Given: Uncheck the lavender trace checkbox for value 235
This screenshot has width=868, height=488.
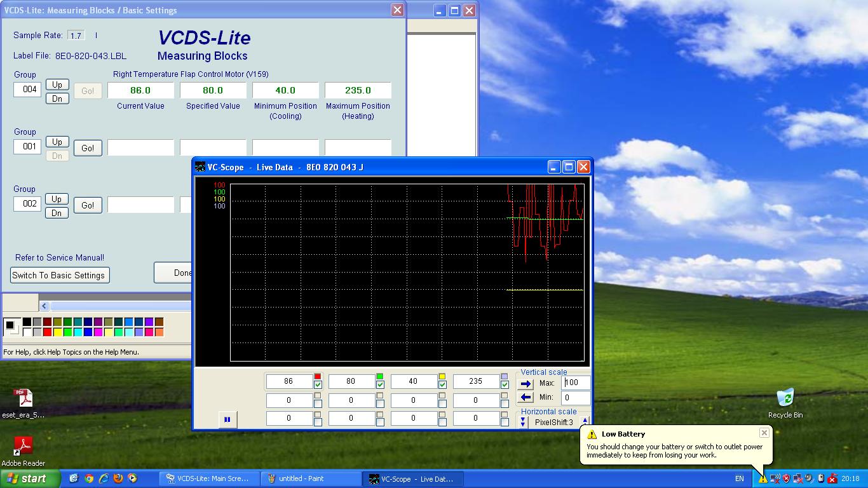Looking at the screenshot, I should point(505,384).
